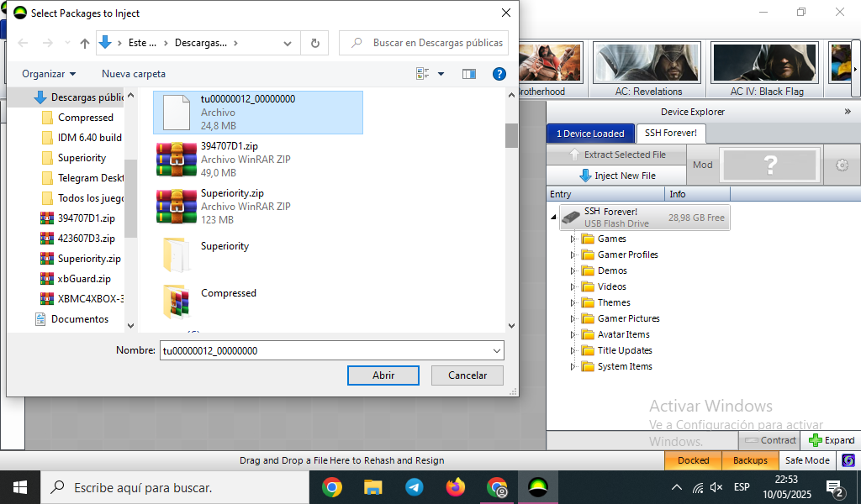This screenshot has width=861, height=504.
Task: Toggle the Backups option
Action: [x=750, y=460]
